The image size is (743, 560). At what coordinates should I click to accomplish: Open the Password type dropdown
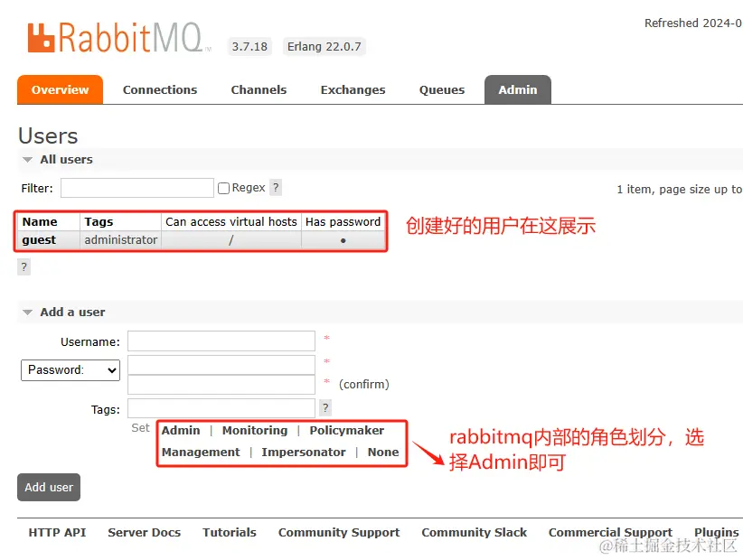click(x=71, y=370)
